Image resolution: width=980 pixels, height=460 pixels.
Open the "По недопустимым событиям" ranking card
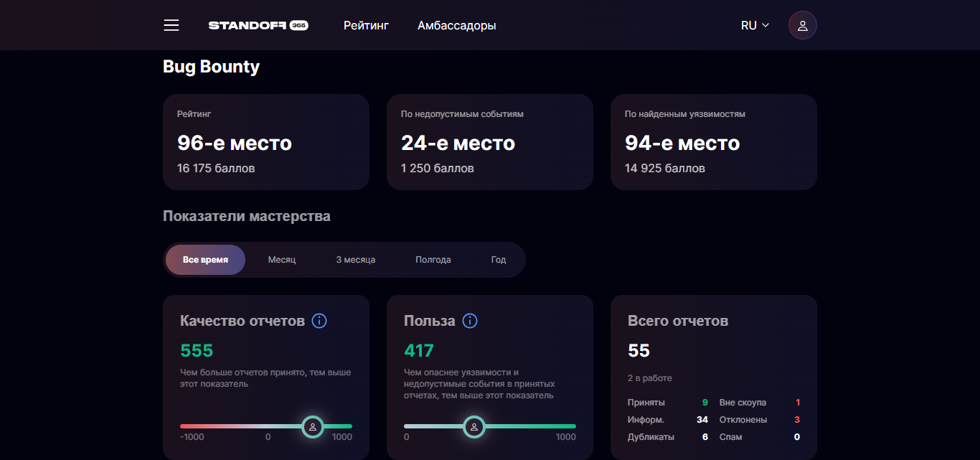[489, 141]
